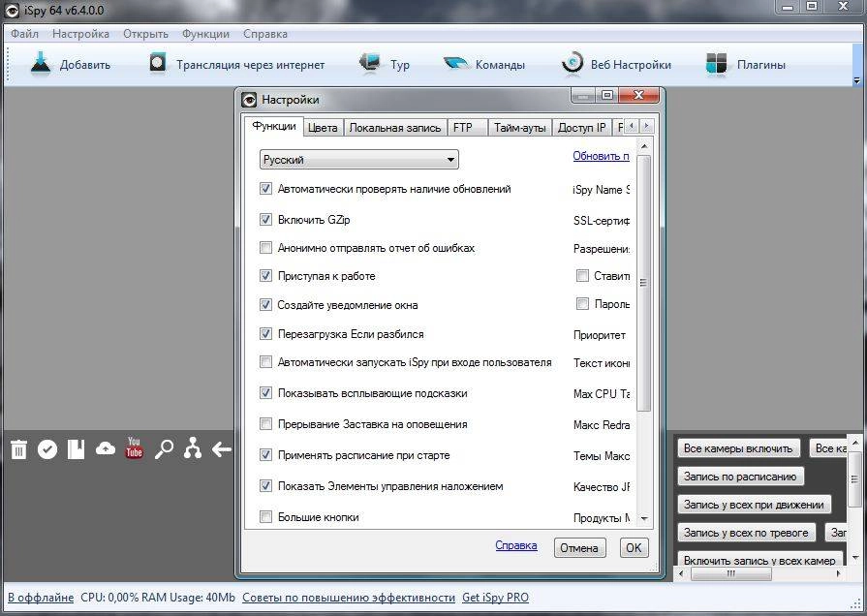Open the Команды toolbar icon
This screenshot has height=616, width=867.
coord(456,64)
